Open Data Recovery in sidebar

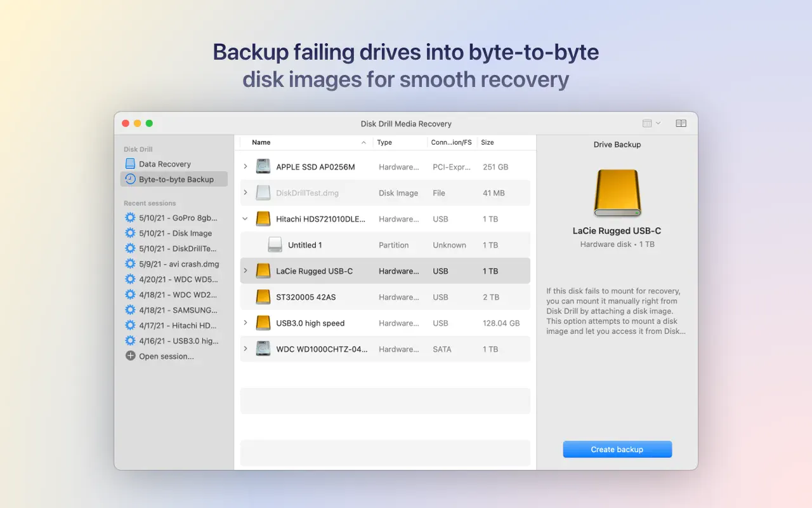click(x=164, y=164)
